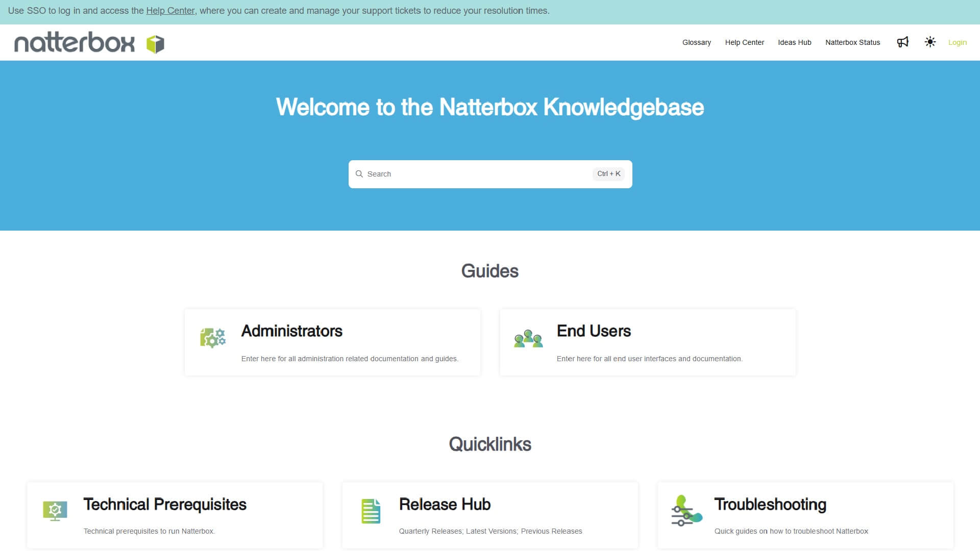Click the Natterbox logo wordmark
980x551 pixels.
pyautogui.click(x=75, y=42)
